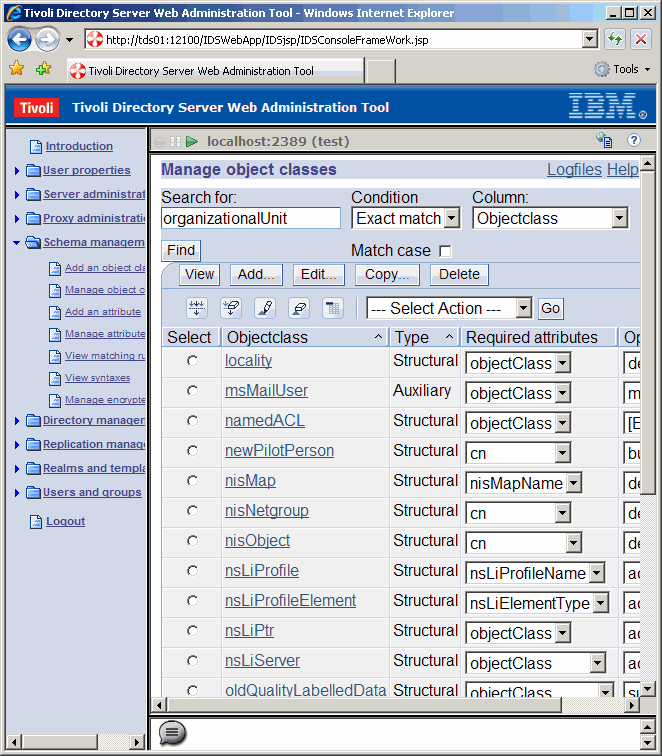Image resolution: width=662 pixels, height=756 pixels.
Task: Click the Find button
Action: pyautogui.click(x=181, y=250)
